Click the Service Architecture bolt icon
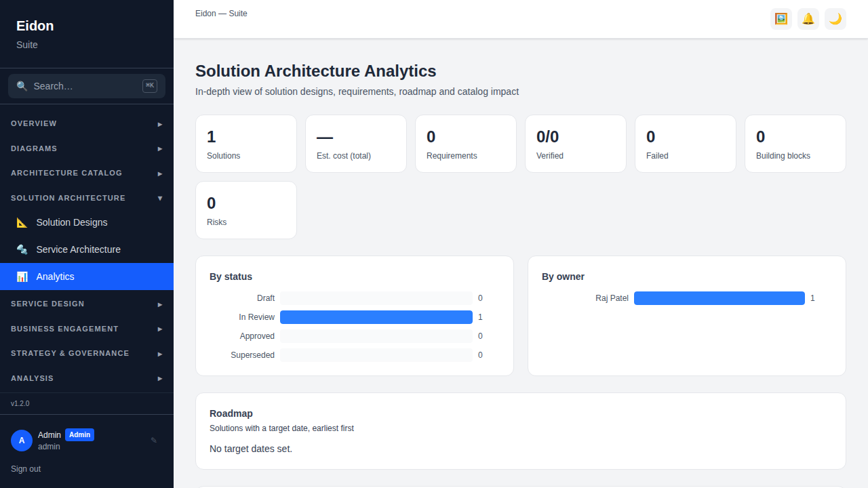 click(x=22, y=249)
